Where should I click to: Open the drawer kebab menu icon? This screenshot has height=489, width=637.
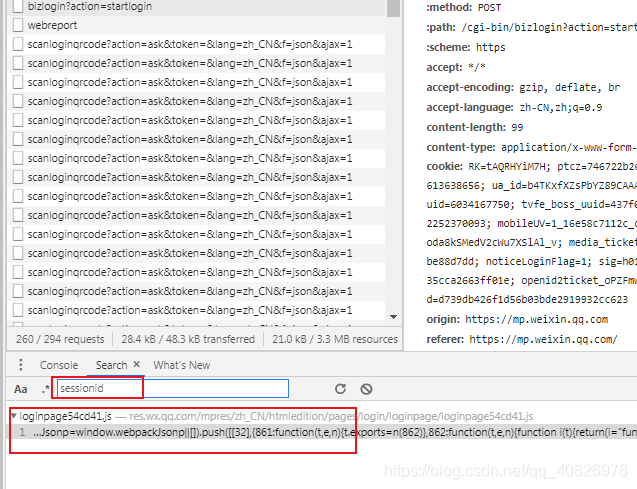click(21, 365)
